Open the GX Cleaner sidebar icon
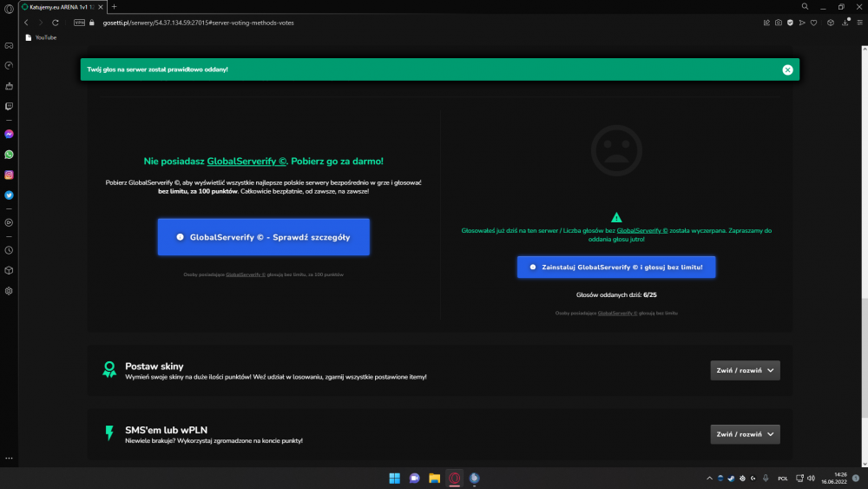This screenshot has height=489, width=868. (x=9, y=86)
